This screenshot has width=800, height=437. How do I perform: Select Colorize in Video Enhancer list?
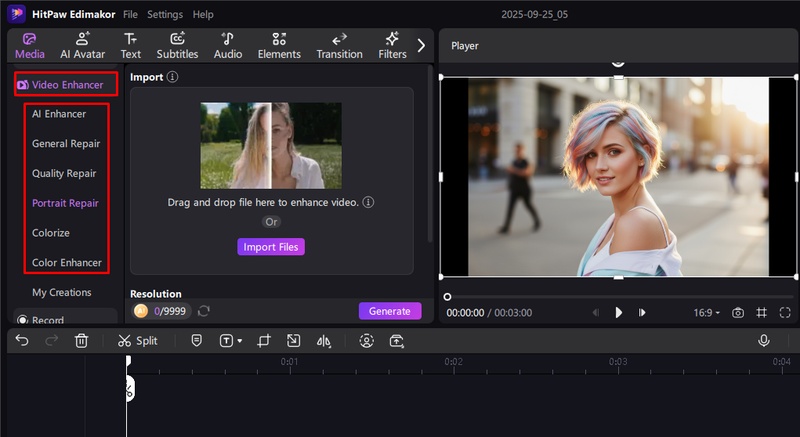pyautogui.click(x=51, y=233)
